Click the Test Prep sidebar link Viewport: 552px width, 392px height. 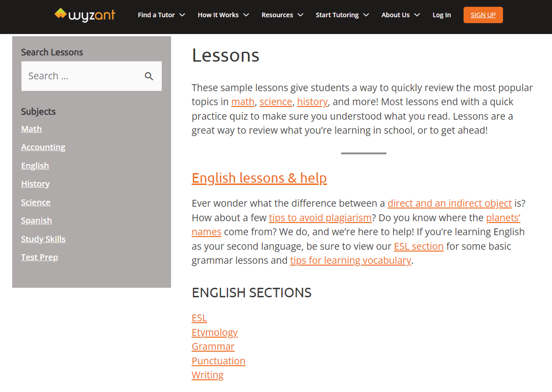[x=39, y=257]
